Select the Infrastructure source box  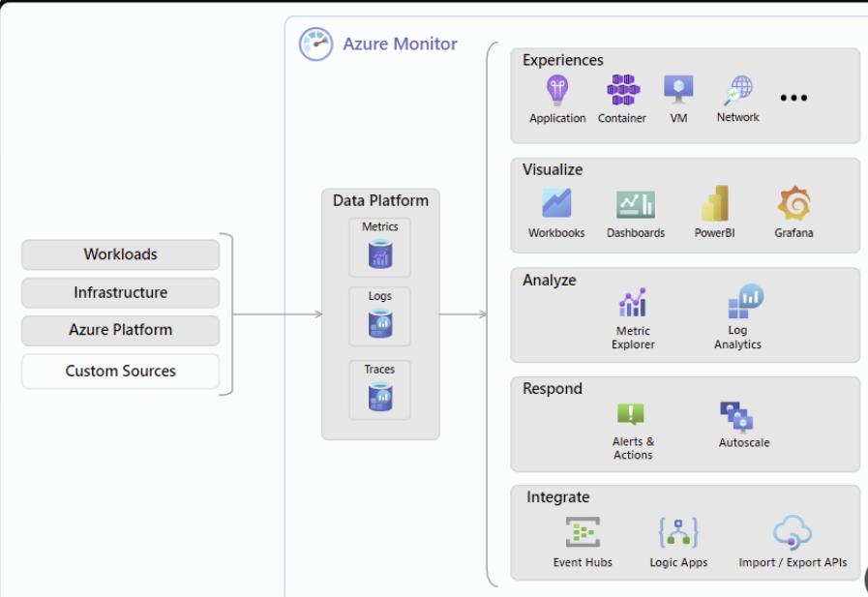click(x=121, y=292)
